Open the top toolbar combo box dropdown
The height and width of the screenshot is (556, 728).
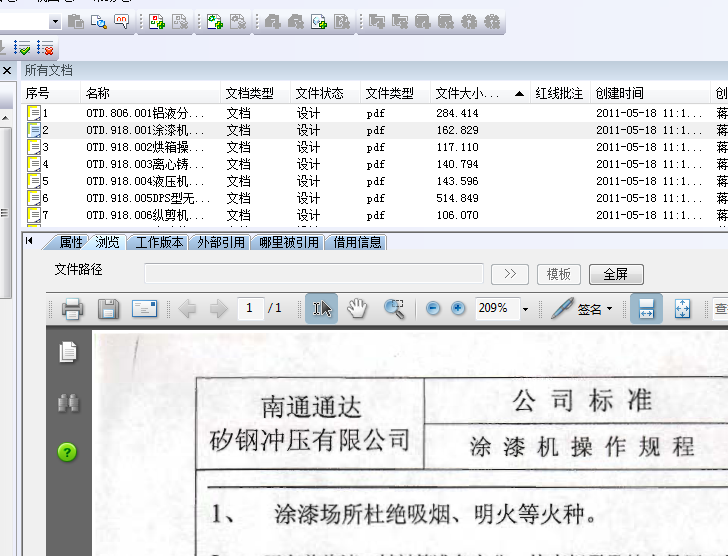pos(55,21)
